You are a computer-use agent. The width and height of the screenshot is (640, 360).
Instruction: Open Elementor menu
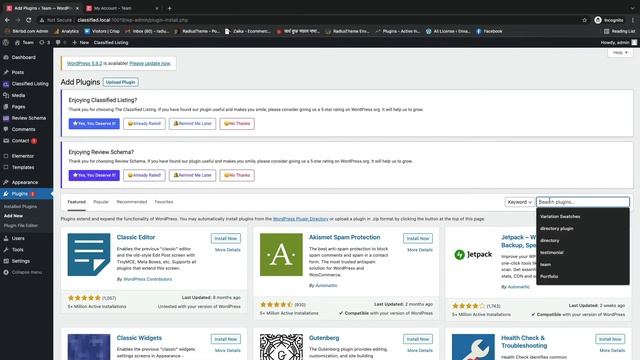tap(22, 156)
